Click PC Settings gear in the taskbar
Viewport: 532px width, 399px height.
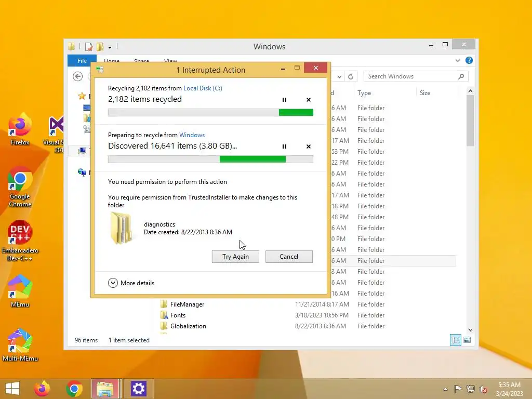[138, 389]
